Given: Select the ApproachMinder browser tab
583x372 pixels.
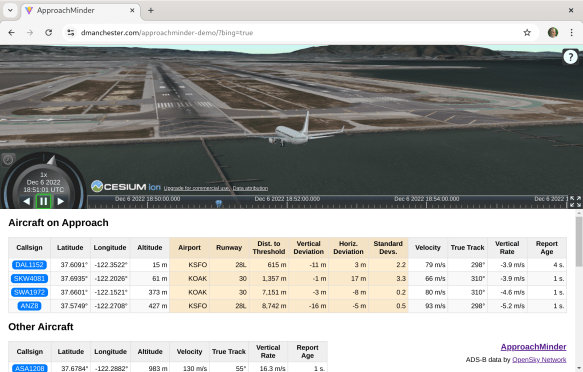Looking at the screenshot, I should coord(81,10).
